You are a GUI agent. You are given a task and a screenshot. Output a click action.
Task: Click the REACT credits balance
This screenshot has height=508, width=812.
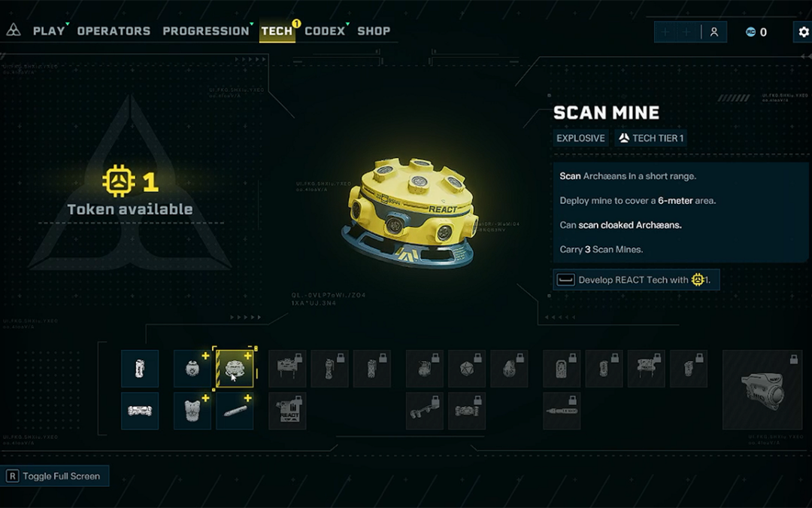click(x=756, y=32)
